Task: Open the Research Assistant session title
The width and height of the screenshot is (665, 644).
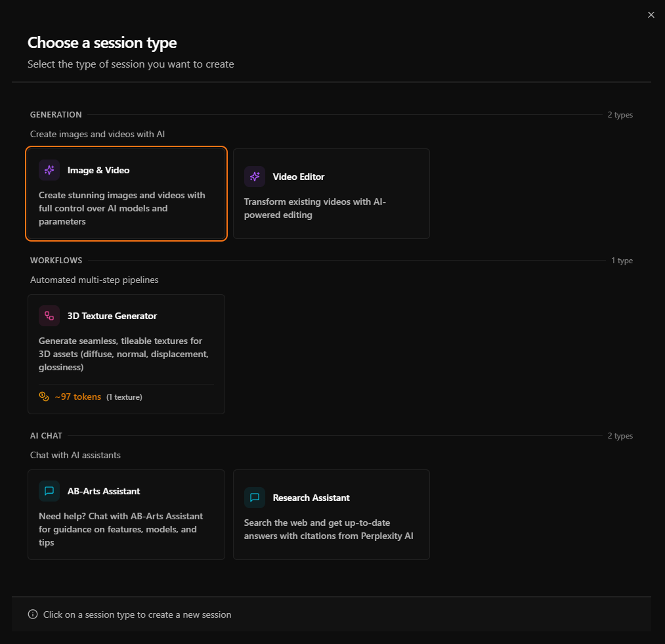Action: coord(311,498)
